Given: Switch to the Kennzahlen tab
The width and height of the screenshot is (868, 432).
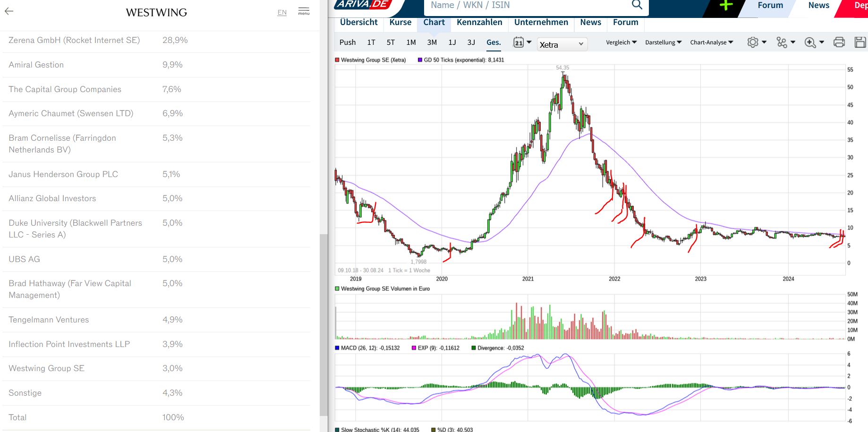Looking at the screenshot, I should pos(479,22).
